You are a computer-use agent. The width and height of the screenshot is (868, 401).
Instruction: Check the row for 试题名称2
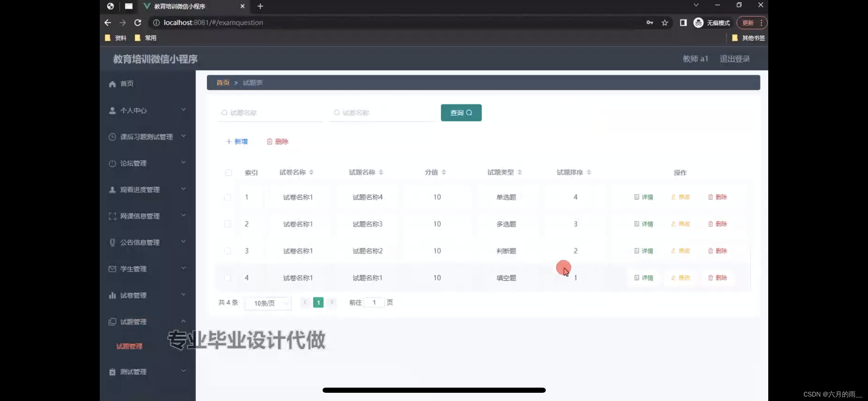coord(228,251)
